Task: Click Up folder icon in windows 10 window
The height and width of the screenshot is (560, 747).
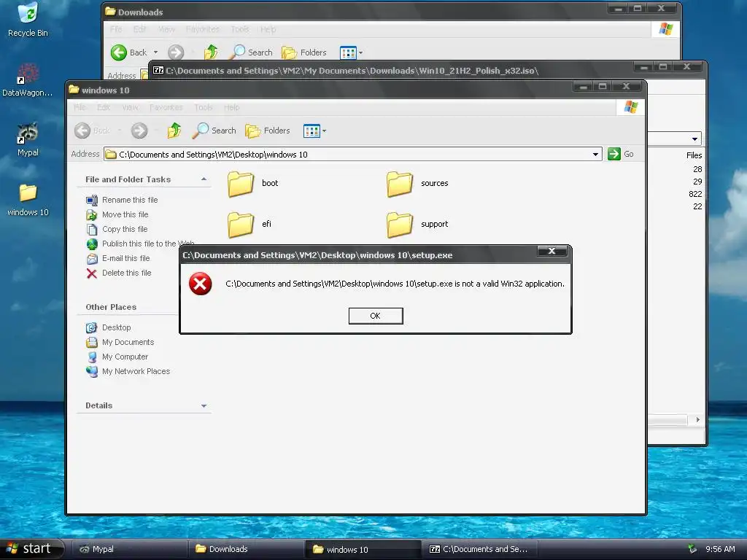Action: (x=174, y=131)
